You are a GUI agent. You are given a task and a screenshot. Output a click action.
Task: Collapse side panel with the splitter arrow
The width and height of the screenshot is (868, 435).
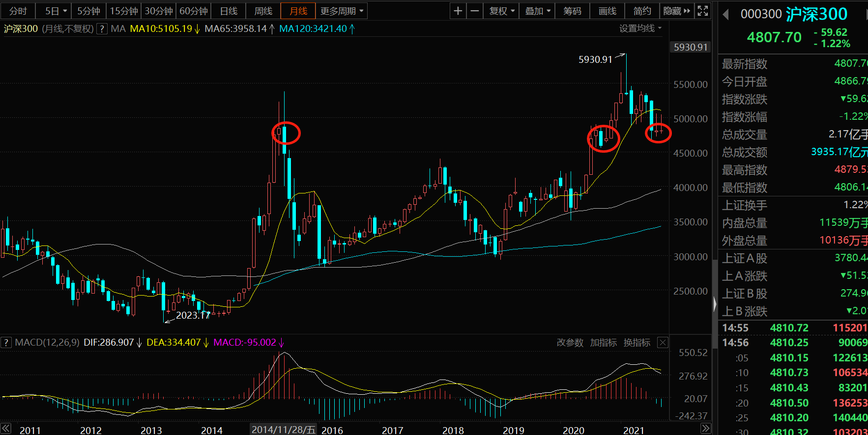click(x=715, y=304)
